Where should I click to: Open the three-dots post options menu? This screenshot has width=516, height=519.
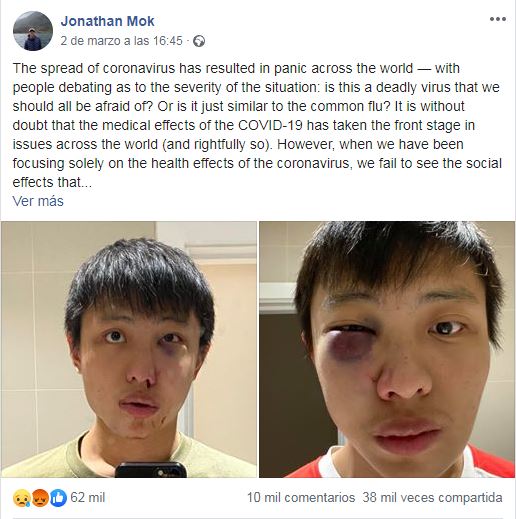(x=498, y=19)
